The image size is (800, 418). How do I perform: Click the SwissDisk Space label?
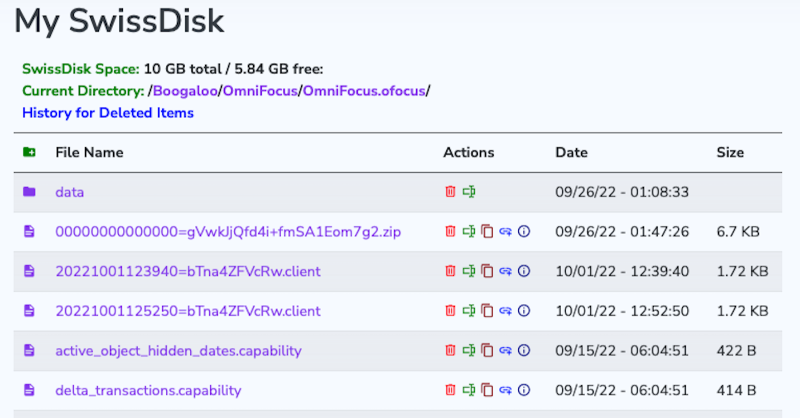coord(81,69)
